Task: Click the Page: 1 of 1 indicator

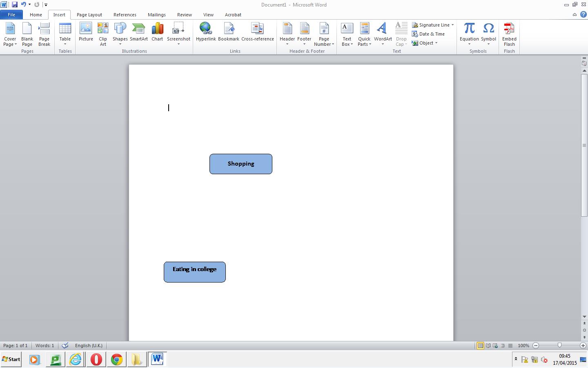Action: (16, 346)
